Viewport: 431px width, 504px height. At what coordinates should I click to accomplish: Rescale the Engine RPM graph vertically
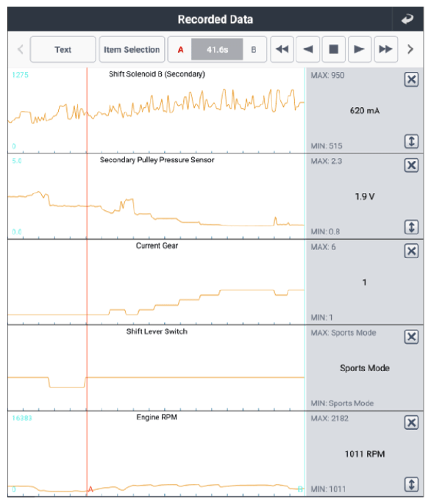[411, 485]
